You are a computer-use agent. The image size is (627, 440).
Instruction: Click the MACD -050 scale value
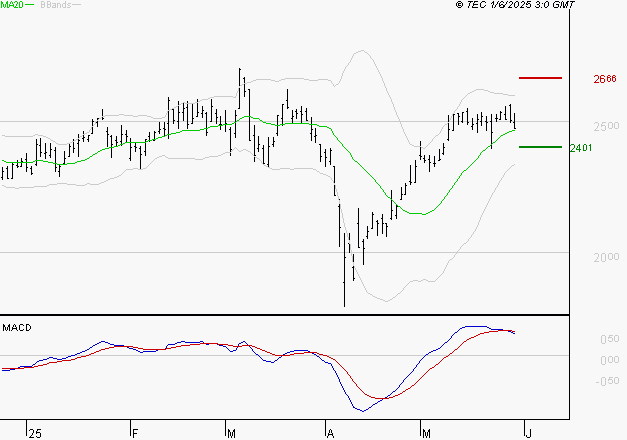[607, 381]
